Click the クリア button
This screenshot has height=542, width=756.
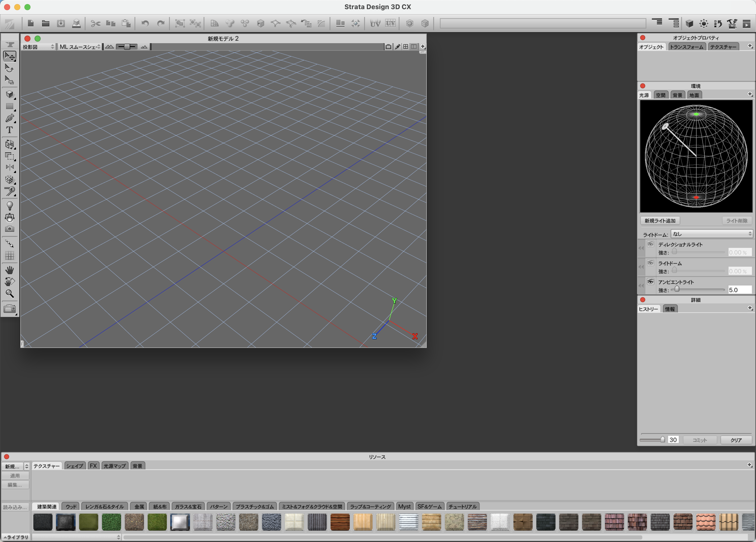pos(736,440)
